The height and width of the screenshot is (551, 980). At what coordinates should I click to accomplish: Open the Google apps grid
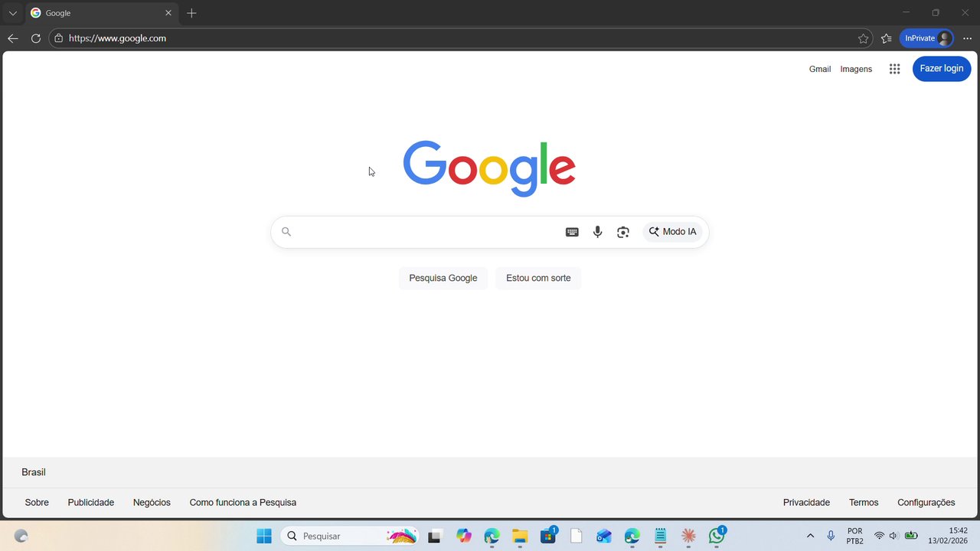click(x=894, y=69)
